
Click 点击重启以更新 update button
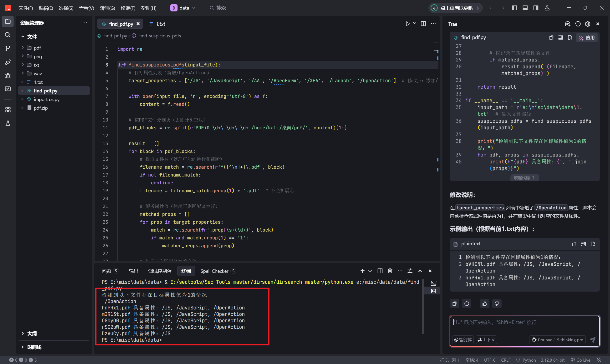[456, 8]
